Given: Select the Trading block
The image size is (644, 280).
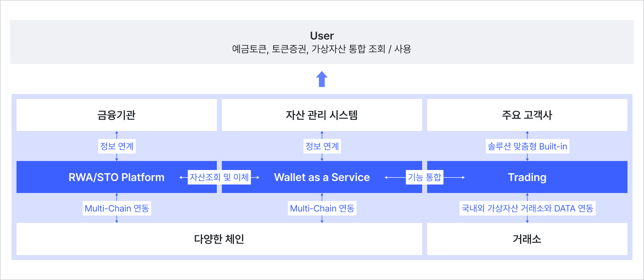Looking at the screenshot, I should pyautogui.click(x=527, y=177).
